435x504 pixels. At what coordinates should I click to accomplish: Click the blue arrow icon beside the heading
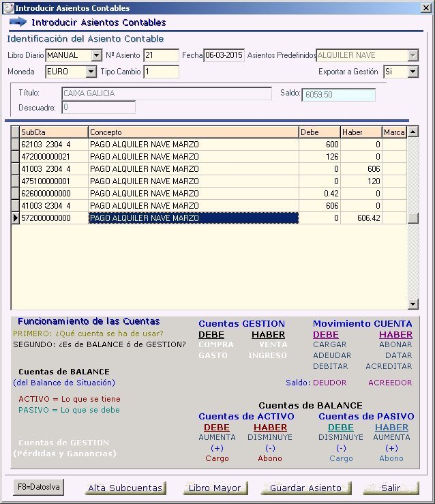[x=18, y=23]
